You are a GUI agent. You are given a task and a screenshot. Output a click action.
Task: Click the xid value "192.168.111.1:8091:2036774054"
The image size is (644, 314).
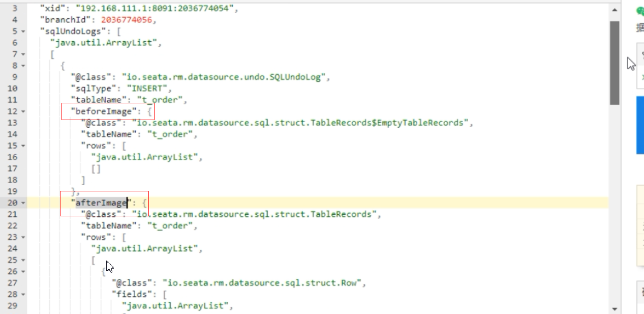(155, 9)
